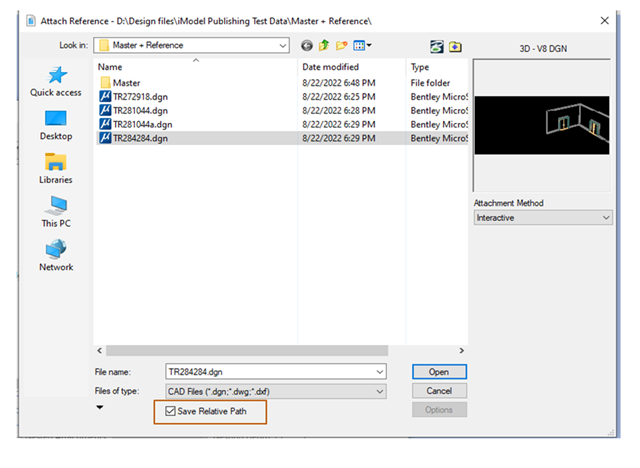
Task: Click the black expander triangle below Files of type
Action: pos(100,407)
